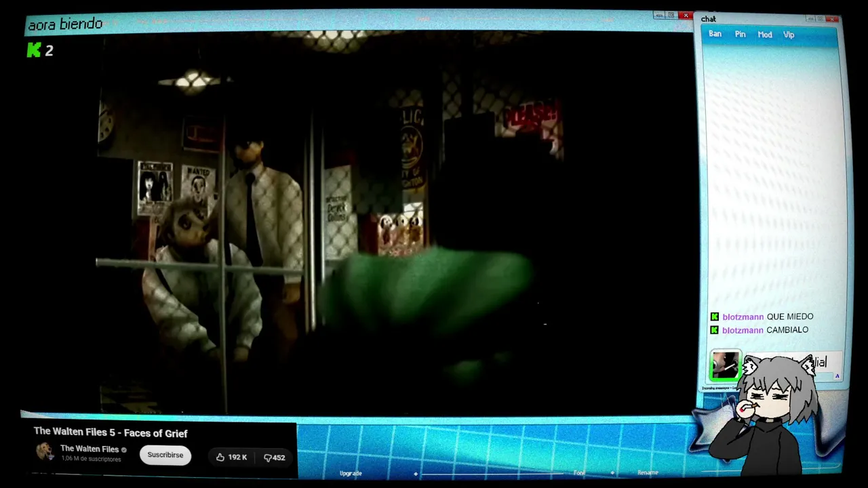Open the Mod menu in chat
This screenshot has height=488, width=868.
point(765,35)
